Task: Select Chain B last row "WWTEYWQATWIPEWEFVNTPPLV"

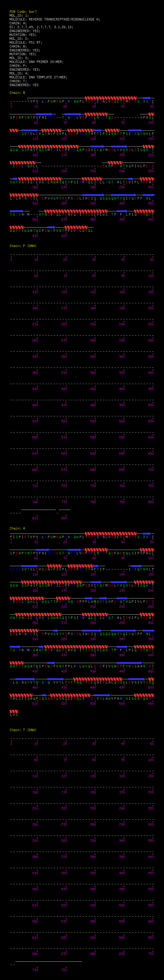Action: tap(51, 231)
